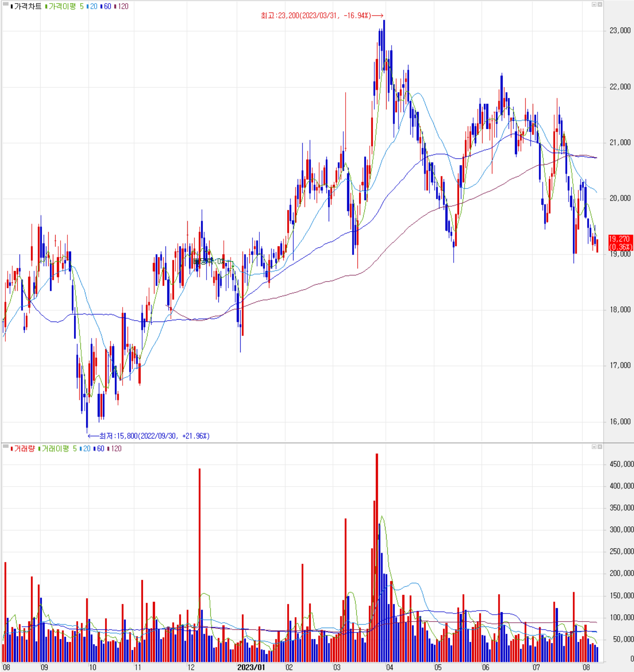The image size is (634, 672).
Task: Click the 23,000 price axis label
Action: click(x=620, y=31)
